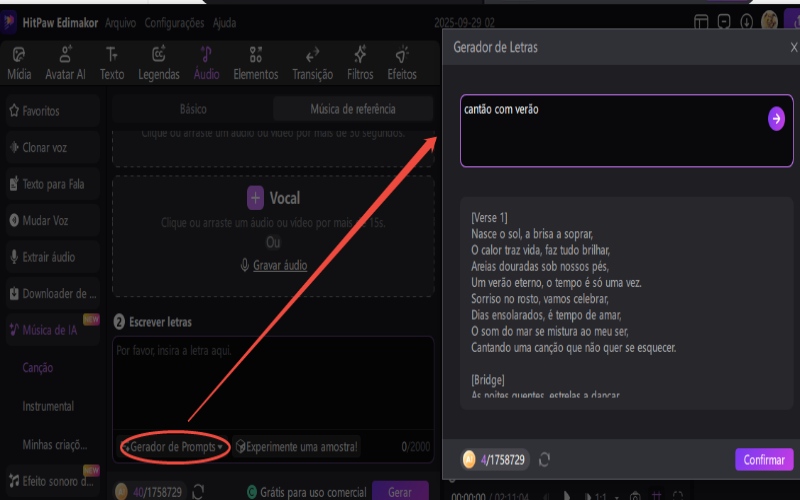Refresh credits next to 40/1758729
The image size is (800, 500).
tap(198, 492)
